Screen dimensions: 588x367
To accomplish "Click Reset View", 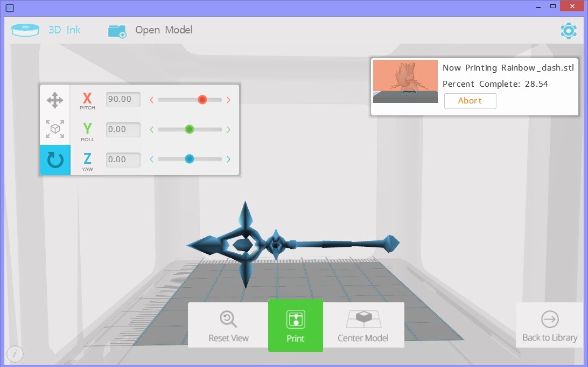I will 228,327.
